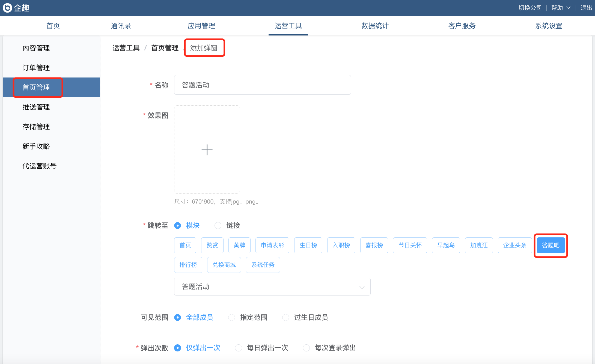The width and height of the screenshot is (595, 364).
Task: Choose 指定范围 visibility radio button
Action: pyautogui.click(x=232, y=318)
